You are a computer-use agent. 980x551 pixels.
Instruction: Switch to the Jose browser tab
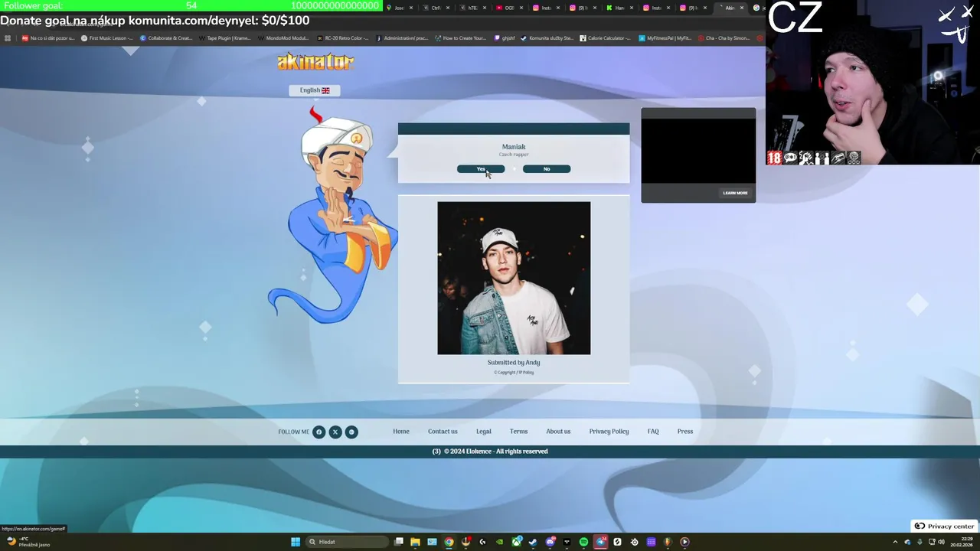[399, 8]
